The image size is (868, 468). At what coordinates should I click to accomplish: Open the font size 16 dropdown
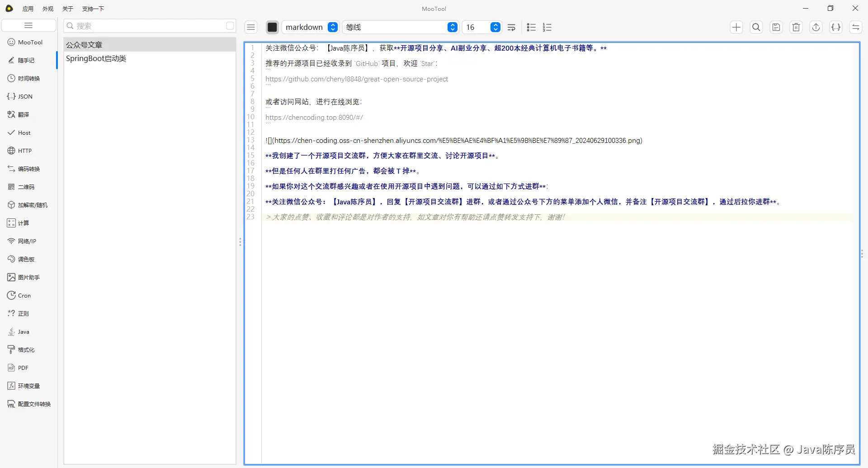pyautogui.click(x=481, y=27)
